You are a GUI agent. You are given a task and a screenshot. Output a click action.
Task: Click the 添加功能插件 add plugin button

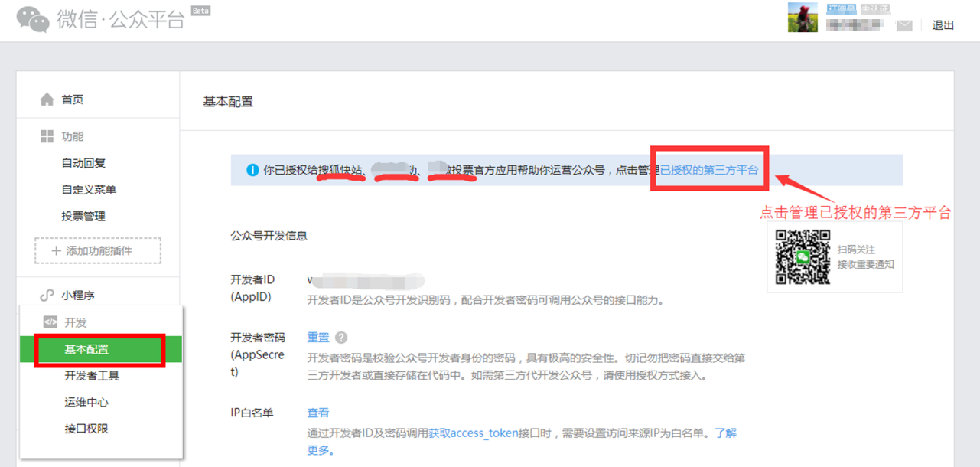tap(97, 250)
